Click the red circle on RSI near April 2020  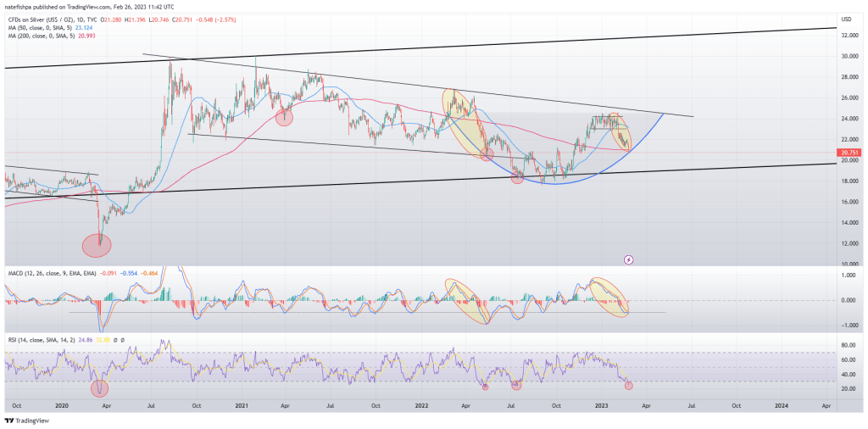101,387
